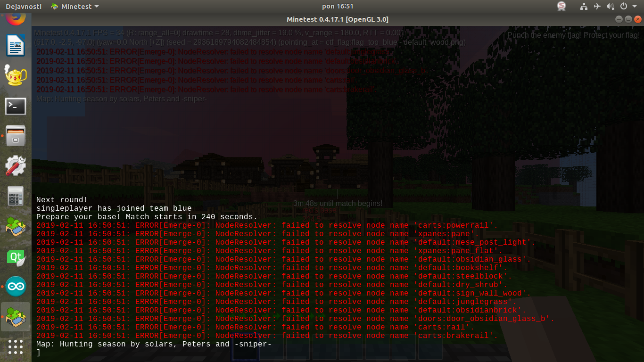Click bright console line 'Map: Hunting season by solars'

[x=154, y=344]
